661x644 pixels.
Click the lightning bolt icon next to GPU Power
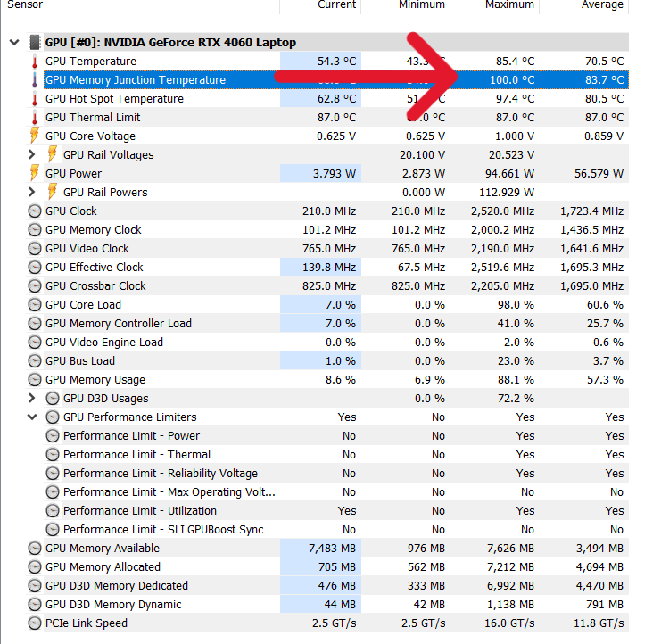35,173
